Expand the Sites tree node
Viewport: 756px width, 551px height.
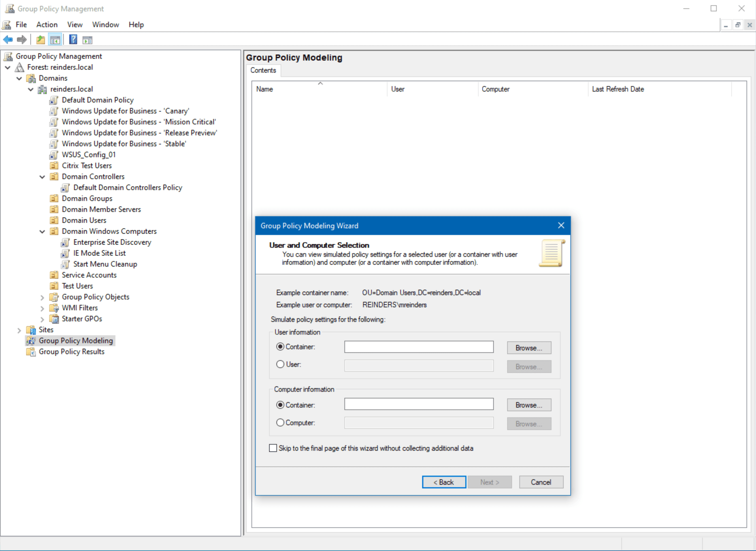pos(19,329)
